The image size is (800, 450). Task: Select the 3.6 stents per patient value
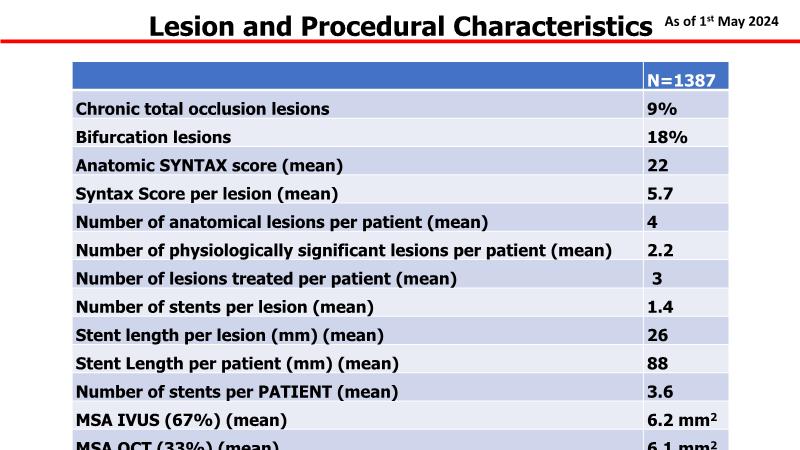click(x=660, y=391)
